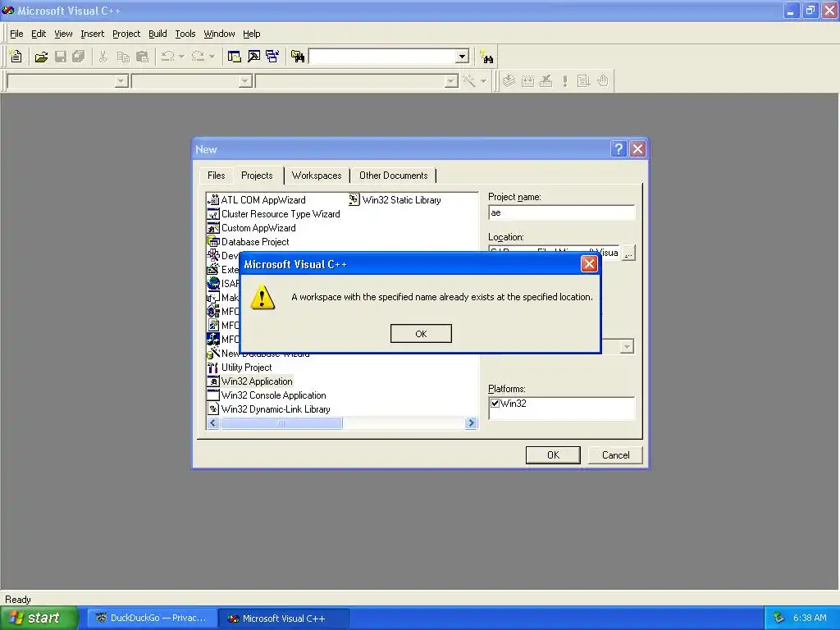Click the Copy toolbar icon
Screen dimensions: 840x630
tap(123, 57)
